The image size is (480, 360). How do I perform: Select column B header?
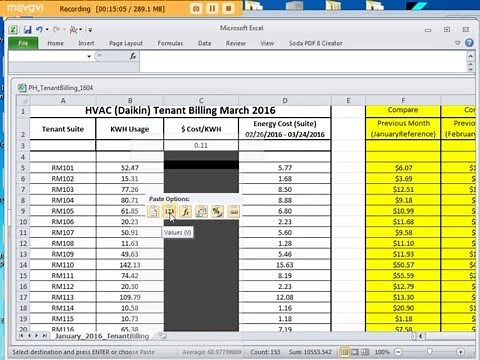[130, 100]
